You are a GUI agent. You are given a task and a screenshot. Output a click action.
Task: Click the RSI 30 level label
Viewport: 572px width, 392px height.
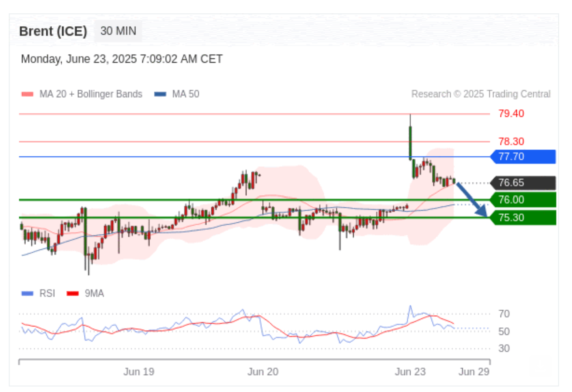[504, 349]
